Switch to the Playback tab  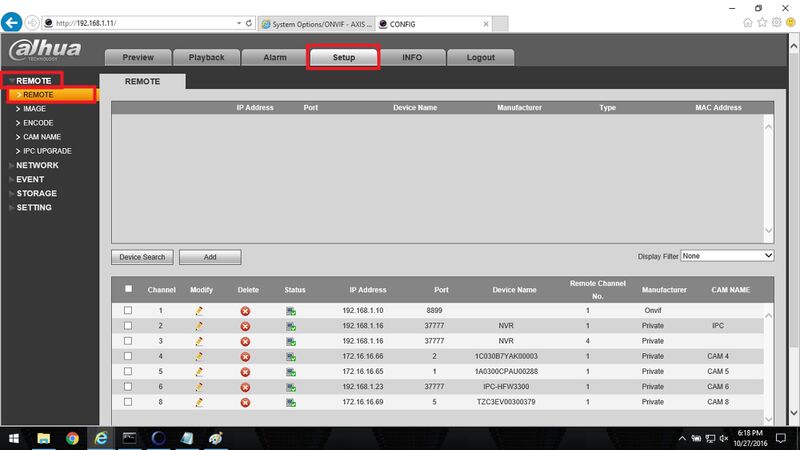click(207, 57)
